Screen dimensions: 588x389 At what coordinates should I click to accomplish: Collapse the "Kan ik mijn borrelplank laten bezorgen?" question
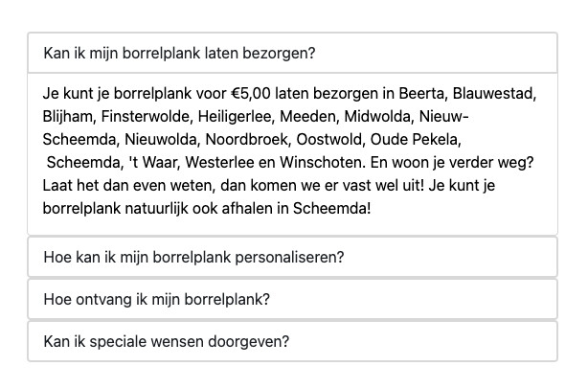pyautogui.click(x=179, y=53)
